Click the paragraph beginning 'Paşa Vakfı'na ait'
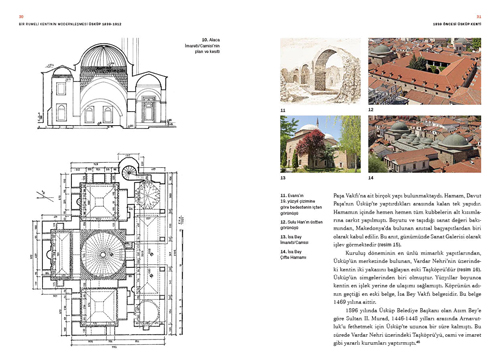The image size is (500, 364). (x=407, y=220)
